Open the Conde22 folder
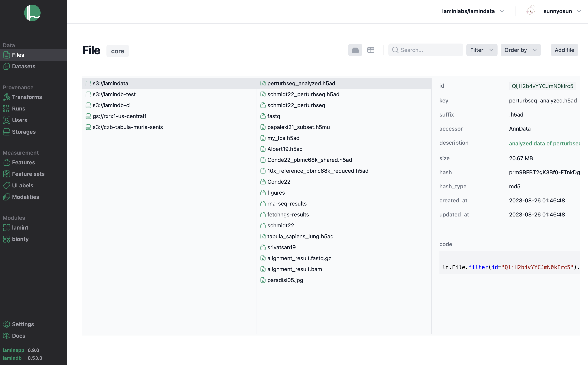The height and width of the screenshot is (365, 588). 344,182
